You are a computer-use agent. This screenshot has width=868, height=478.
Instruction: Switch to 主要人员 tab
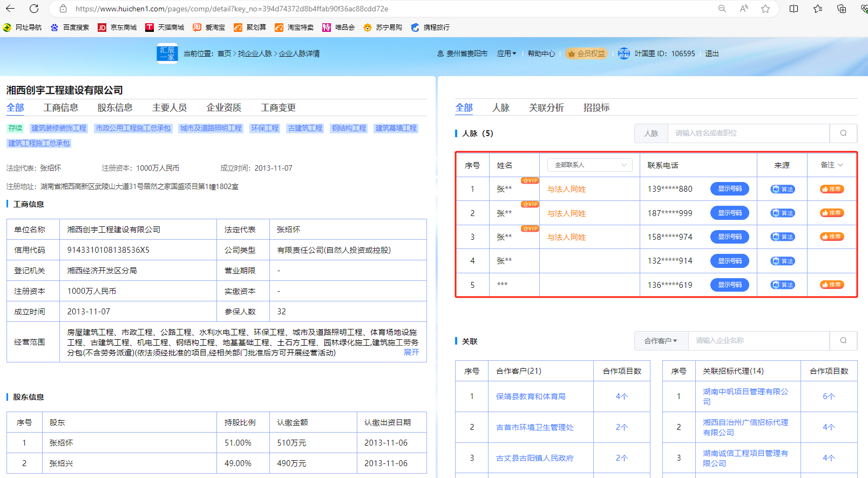(169, 107)
